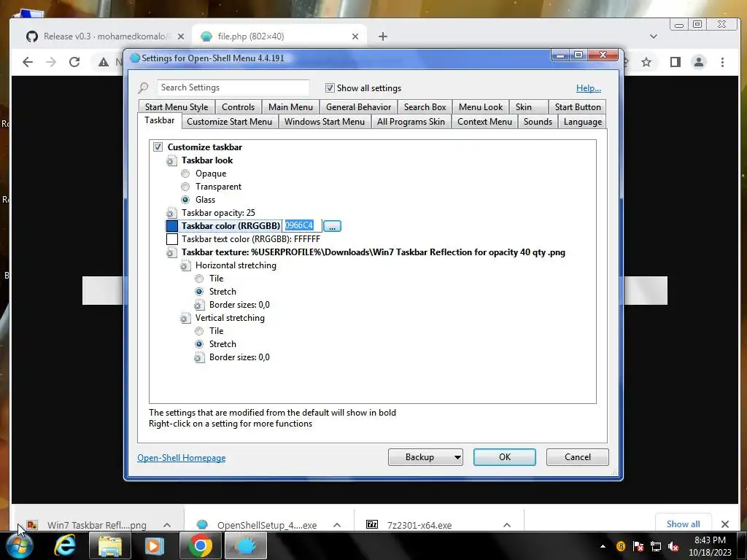Click the Taskbar opacity setting icon

171,214
